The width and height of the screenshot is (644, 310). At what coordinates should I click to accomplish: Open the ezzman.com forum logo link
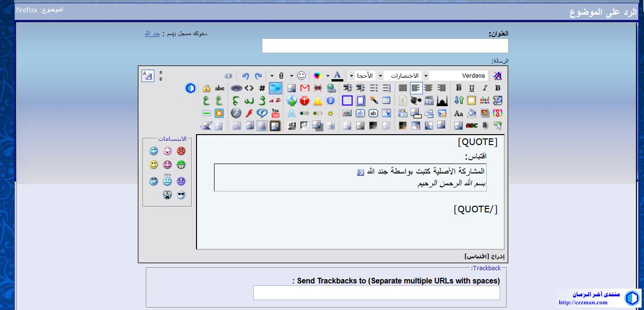599,298
